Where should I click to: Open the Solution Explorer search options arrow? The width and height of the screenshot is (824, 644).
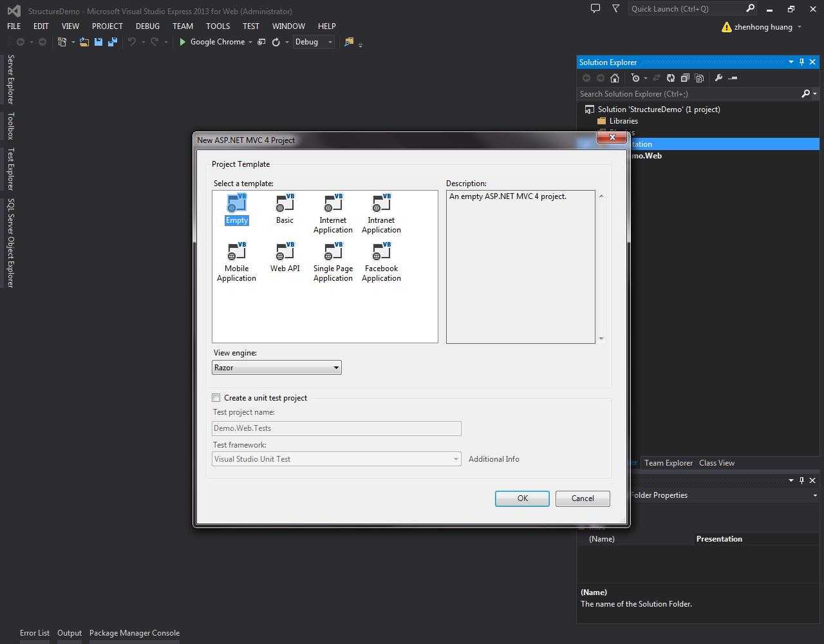815,94
